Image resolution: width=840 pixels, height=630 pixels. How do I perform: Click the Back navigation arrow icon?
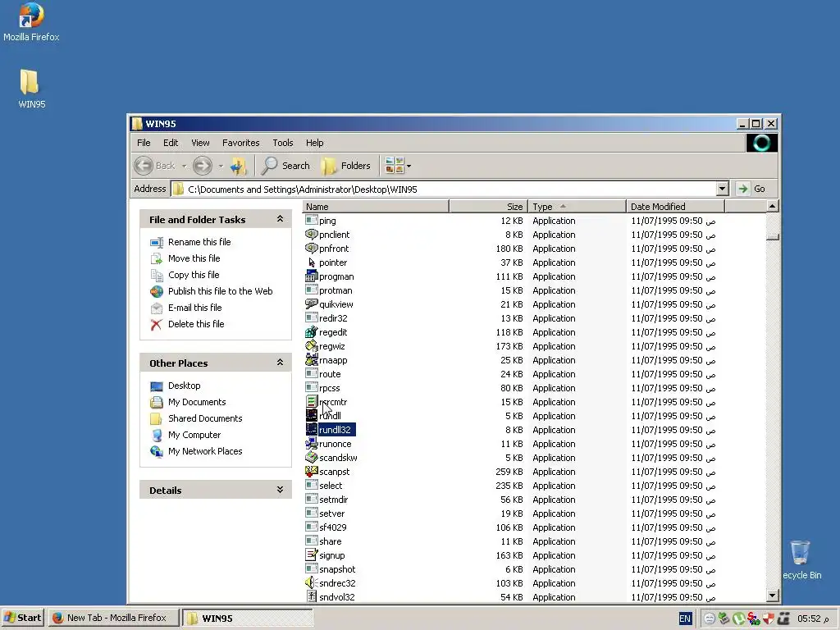point(144,166)
